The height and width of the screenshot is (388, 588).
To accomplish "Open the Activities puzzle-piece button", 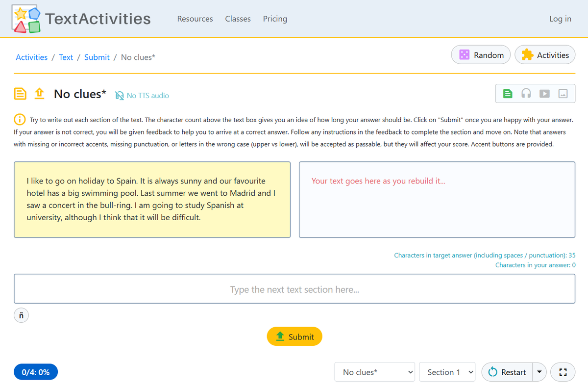I will tap(545, 55).
